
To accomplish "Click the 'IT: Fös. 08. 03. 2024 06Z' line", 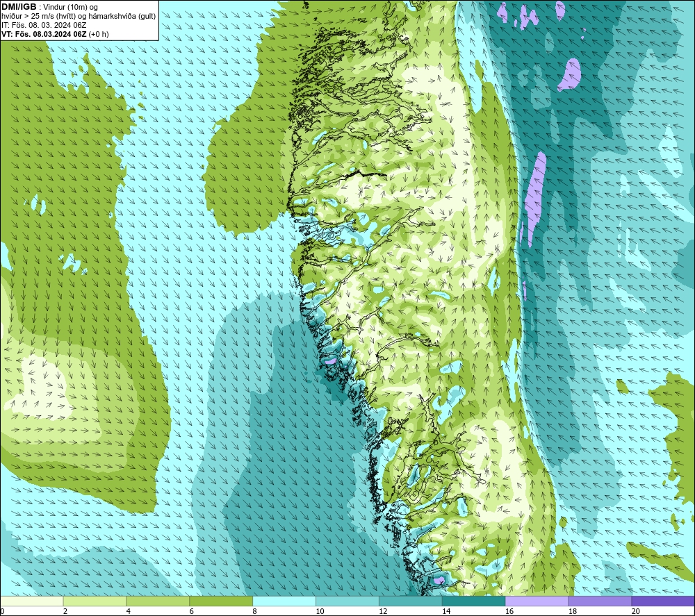I will tap(44, 25).
